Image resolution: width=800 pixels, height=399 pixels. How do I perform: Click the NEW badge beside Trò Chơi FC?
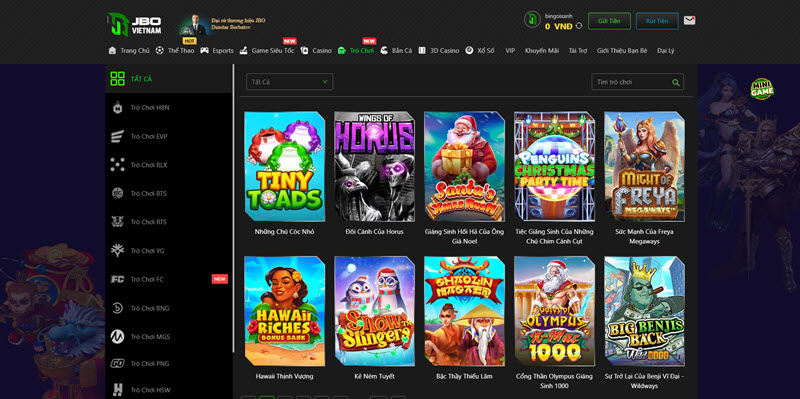219,279
